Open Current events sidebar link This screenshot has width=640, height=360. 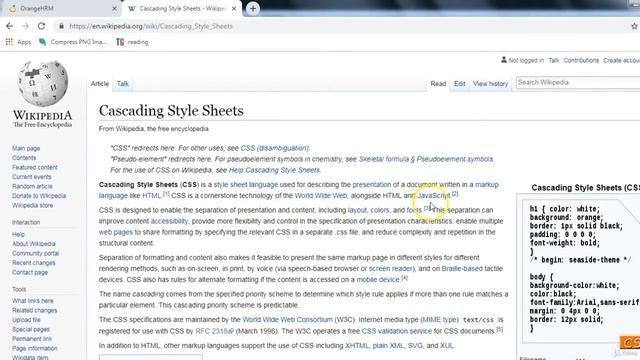[31, 177]
